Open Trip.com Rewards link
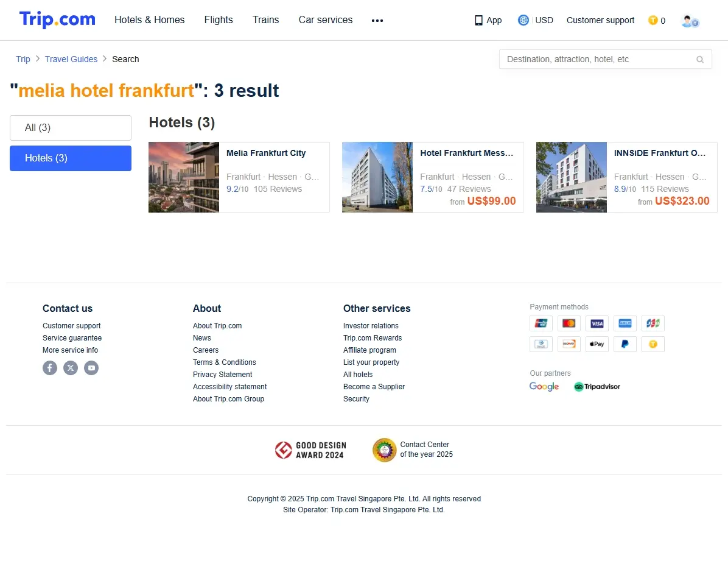 (x=373, y=338)
